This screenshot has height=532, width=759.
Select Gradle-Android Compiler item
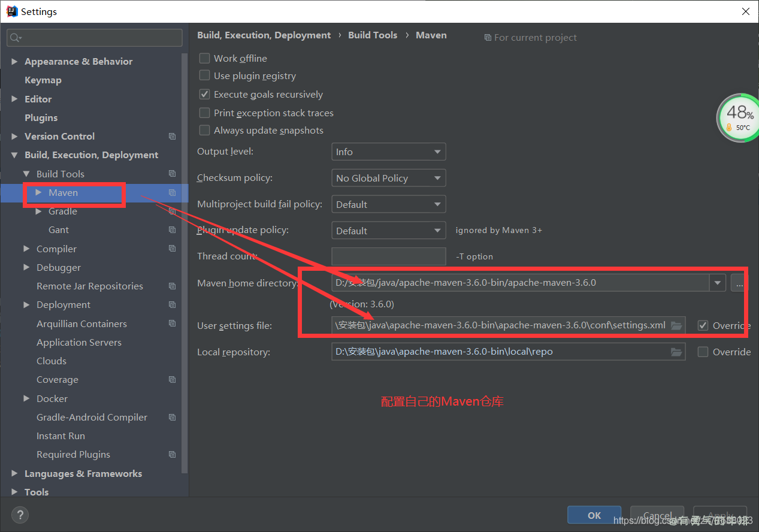tap(92, 418)
